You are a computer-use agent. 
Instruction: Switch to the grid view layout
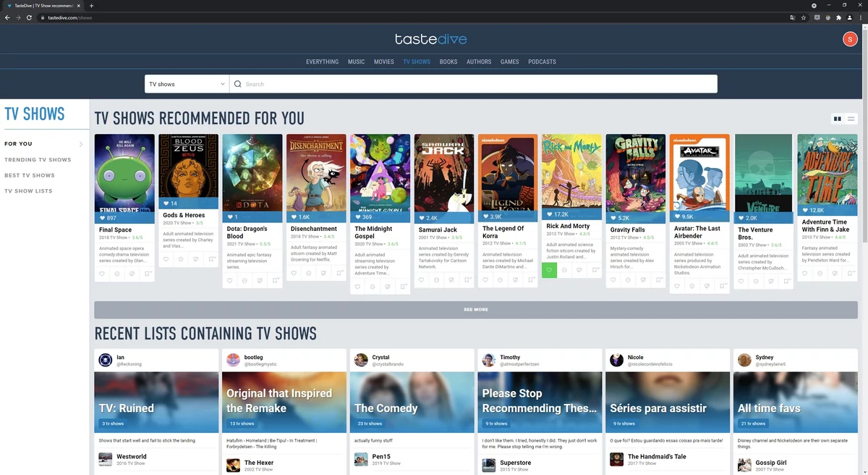point(838,119)
